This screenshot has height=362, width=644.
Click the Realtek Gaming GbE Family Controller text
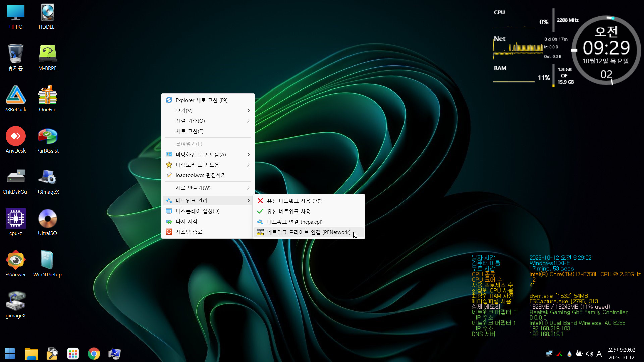pyautogui.click(x=578, y=312)
